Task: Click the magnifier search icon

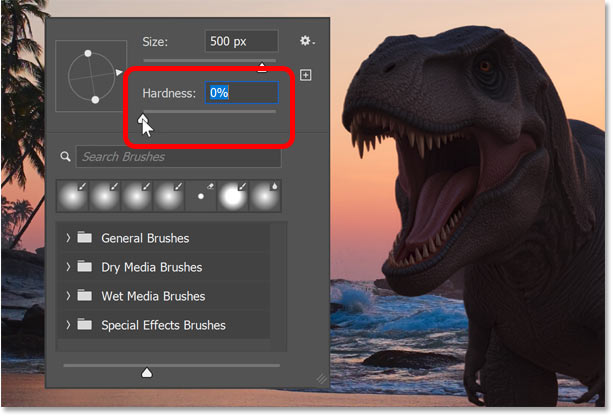Action: click(x=66, y=157)
